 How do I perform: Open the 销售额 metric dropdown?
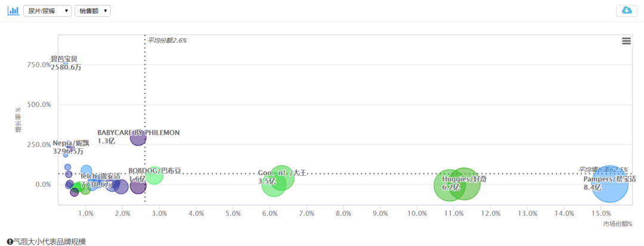coord(92,11)
